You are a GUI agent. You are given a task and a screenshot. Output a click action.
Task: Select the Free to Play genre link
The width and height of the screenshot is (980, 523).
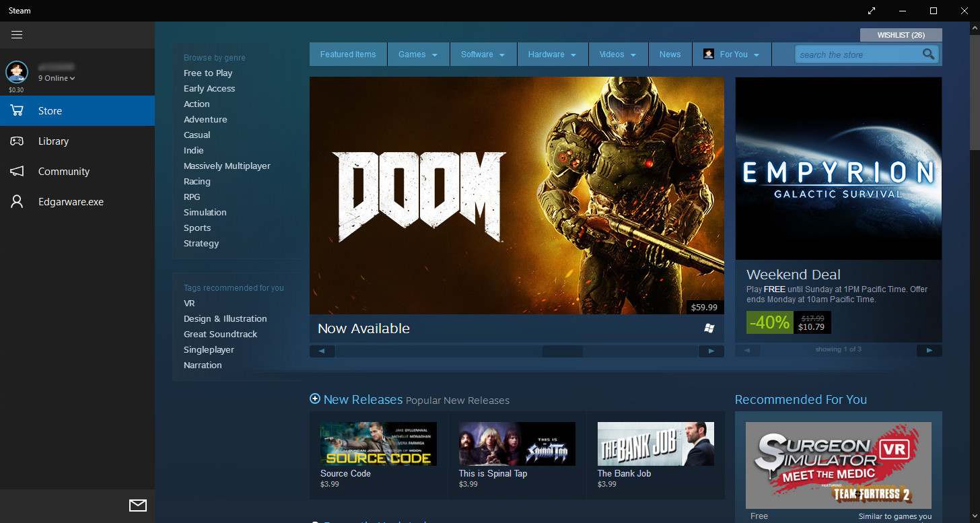(x=208, y=73)
